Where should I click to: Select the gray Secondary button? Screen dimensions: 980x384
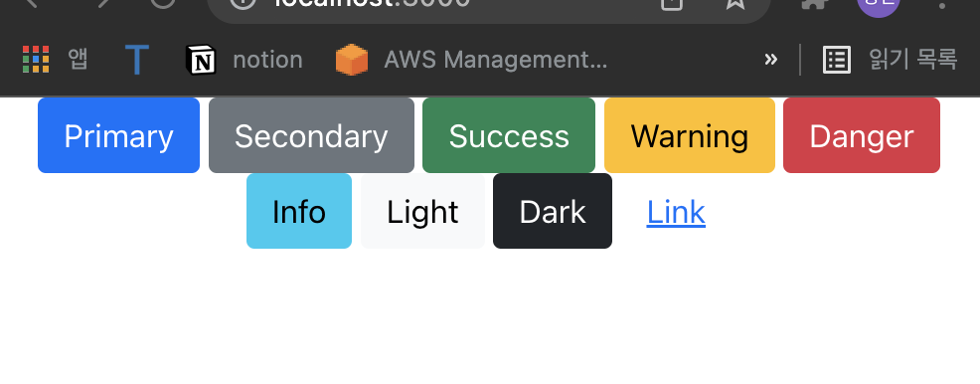coord(311,135)
